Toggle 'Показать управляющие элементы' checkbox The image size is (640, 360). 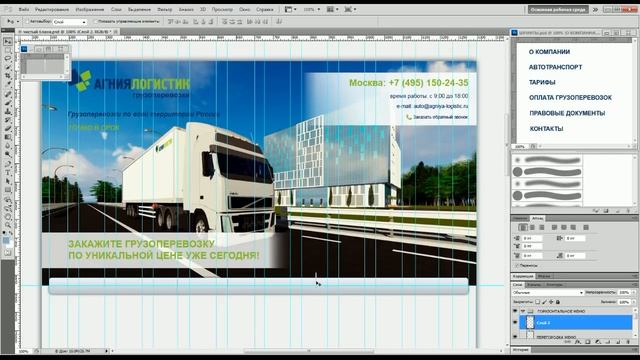(96, 21)
